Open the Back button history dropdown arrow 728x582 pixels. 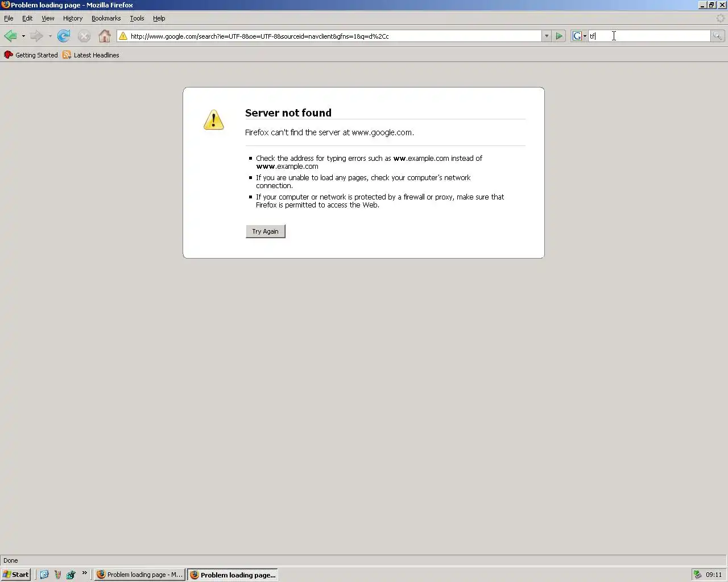(23, 36)
